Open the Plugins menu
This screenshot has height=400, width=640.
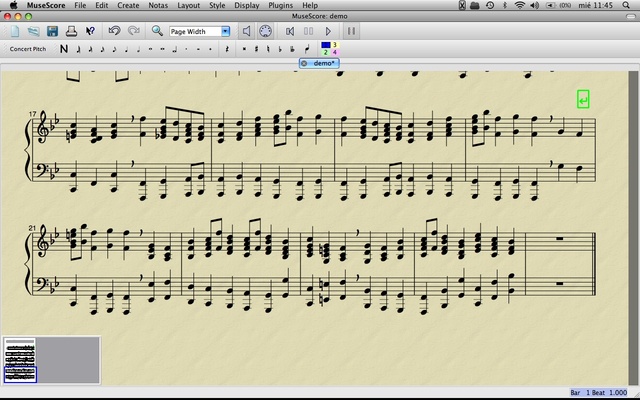tap(280, 5)
